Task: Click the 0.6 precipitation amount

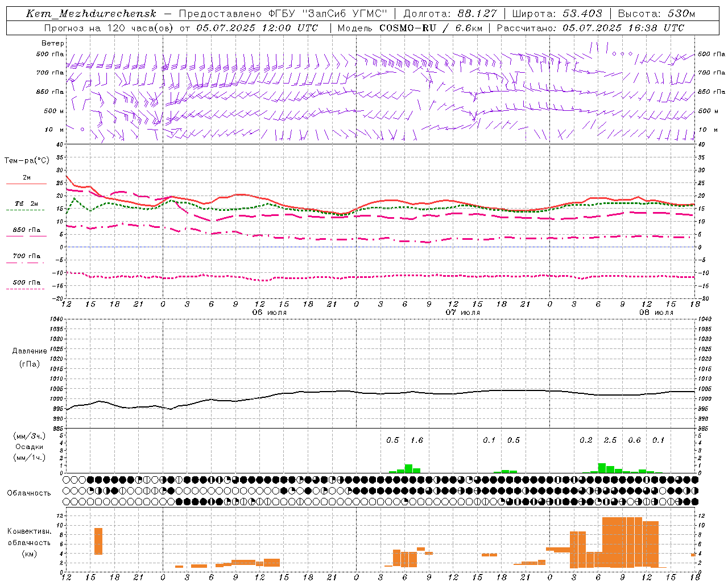Action: (634, 440)
